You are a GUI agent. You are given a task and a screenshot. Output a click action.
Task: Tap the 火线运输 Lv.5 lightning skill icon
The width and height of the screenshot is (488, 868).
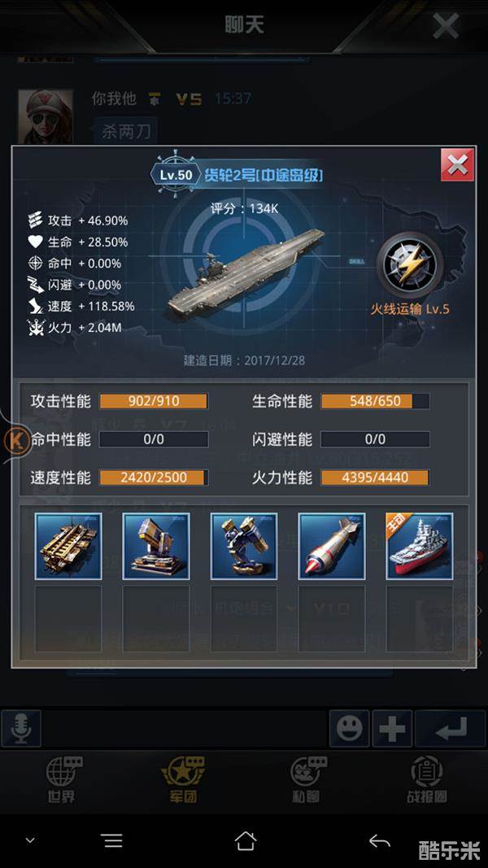410,266
